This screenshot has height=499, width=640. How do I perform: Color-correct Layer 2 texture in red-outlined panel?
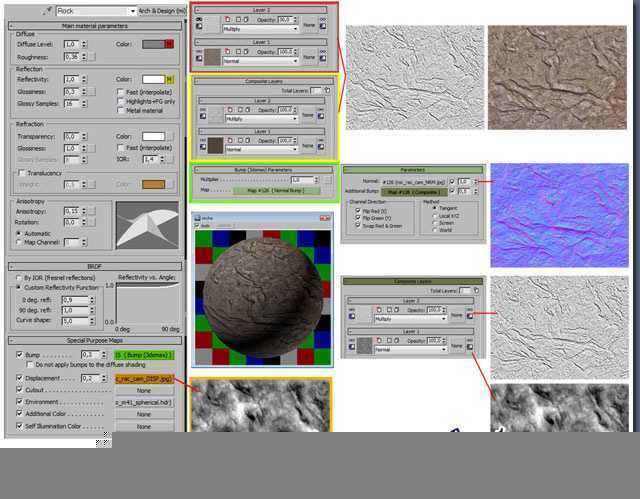[x=199, y=26]
